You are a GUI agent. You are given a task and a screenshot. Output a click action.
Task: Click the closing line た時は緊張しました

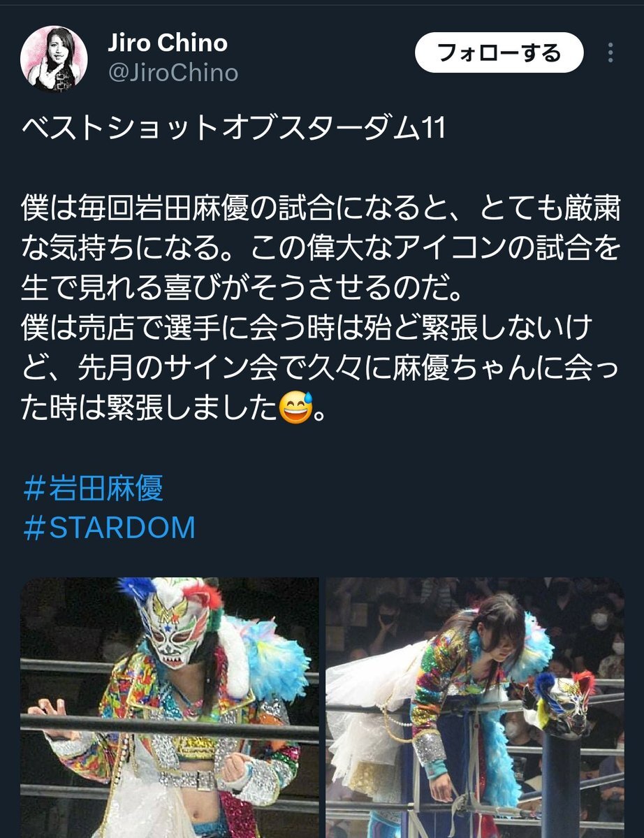[173, 408]
